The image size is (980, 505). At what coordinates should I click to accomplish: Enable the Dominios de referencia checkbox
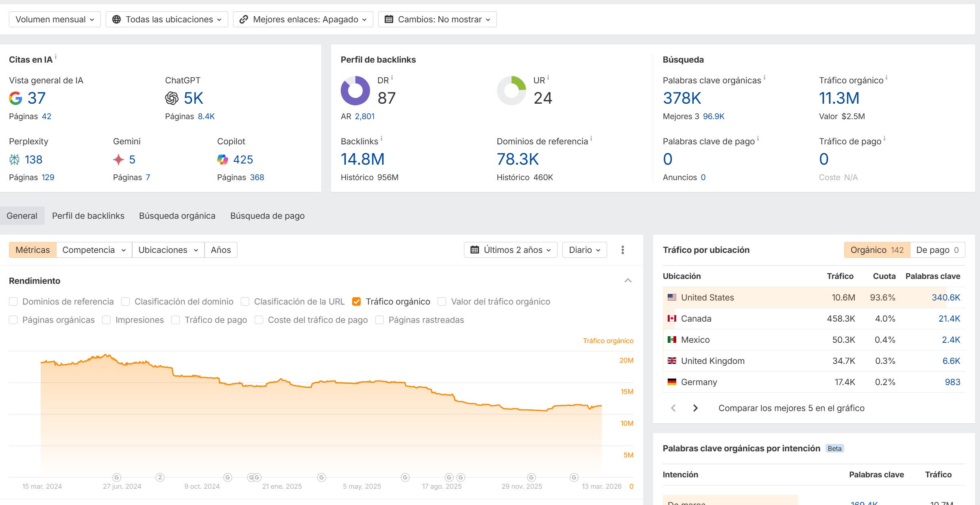click(13, 302)
